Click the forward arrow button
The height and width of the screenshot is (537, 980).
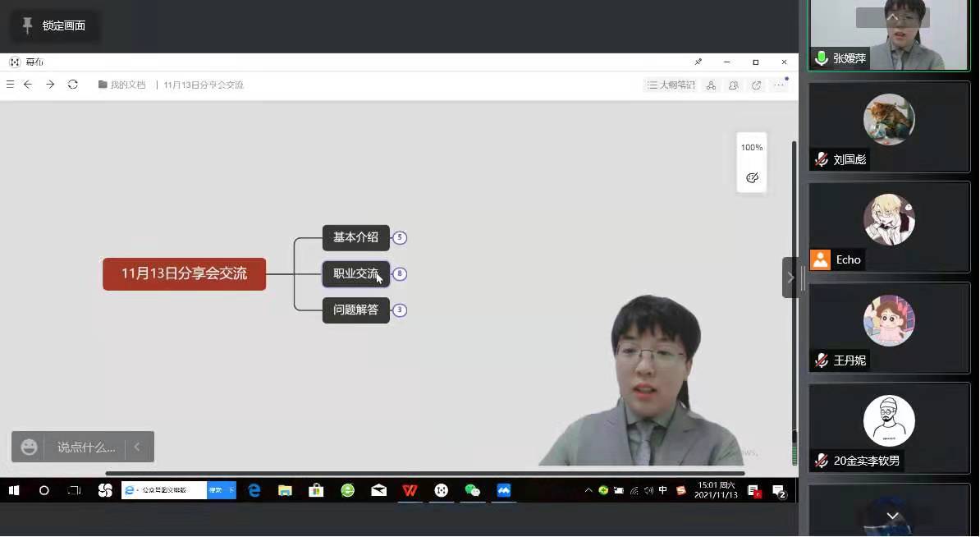tap(50, 85)
